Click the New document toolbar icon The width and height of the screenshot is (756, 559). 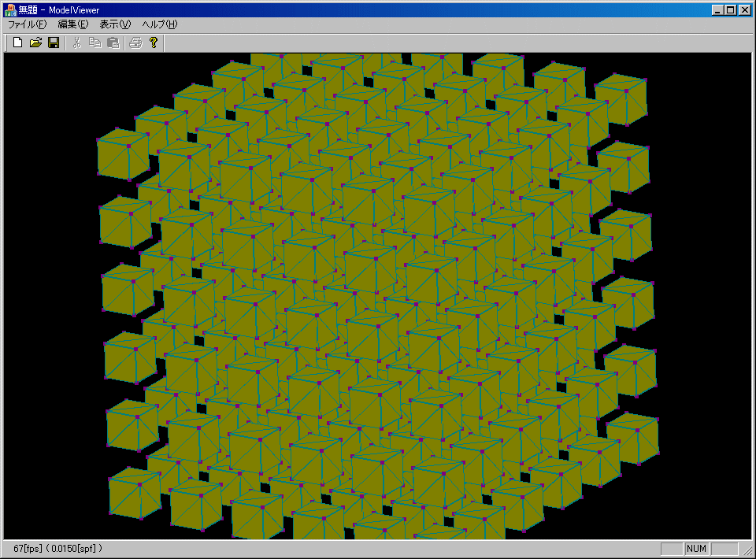(17, 43)
